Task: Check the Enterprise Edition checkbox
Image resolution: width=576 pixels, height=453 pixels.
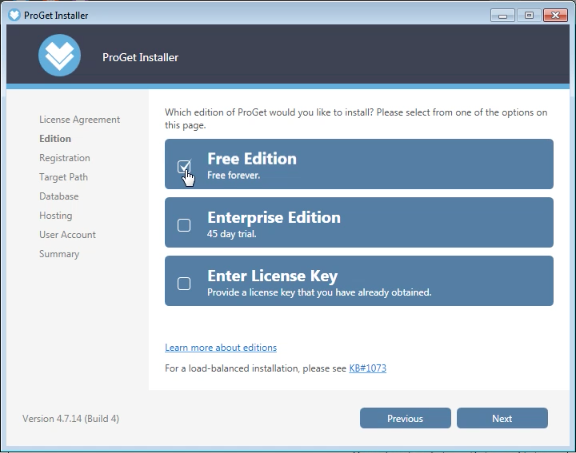Action: pyautogui.click(x=184, y=225)
